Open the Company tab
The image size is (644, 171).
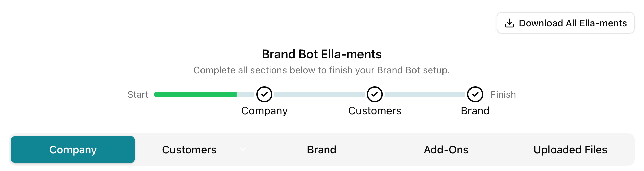(73, 149)
